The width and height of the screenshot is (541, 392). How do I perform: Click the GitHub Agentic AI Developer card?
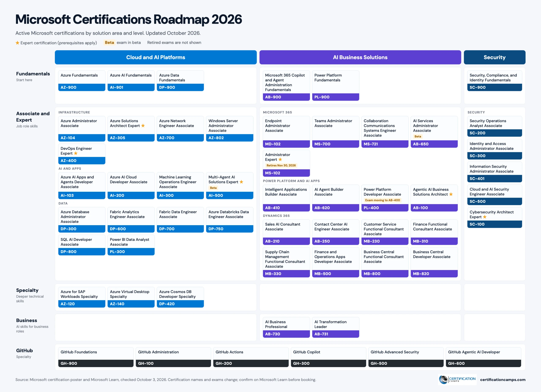483,357
